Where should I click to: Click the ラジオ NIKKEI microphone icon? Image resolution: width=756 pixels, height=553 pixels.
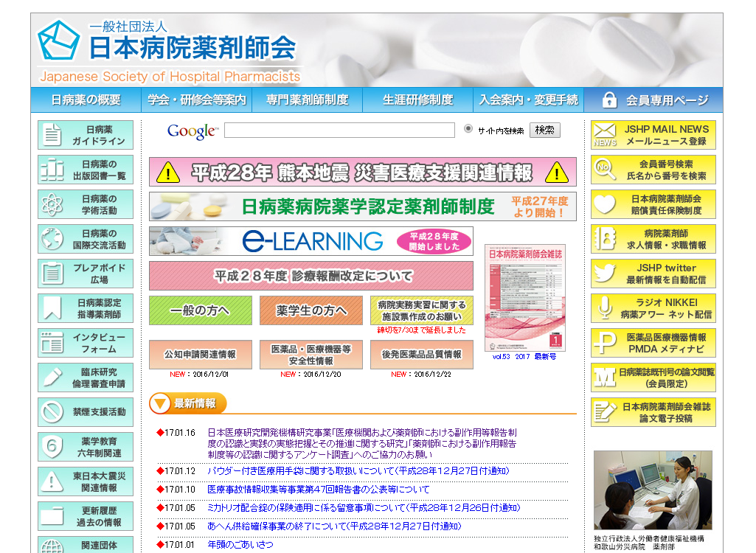[605, 308]
